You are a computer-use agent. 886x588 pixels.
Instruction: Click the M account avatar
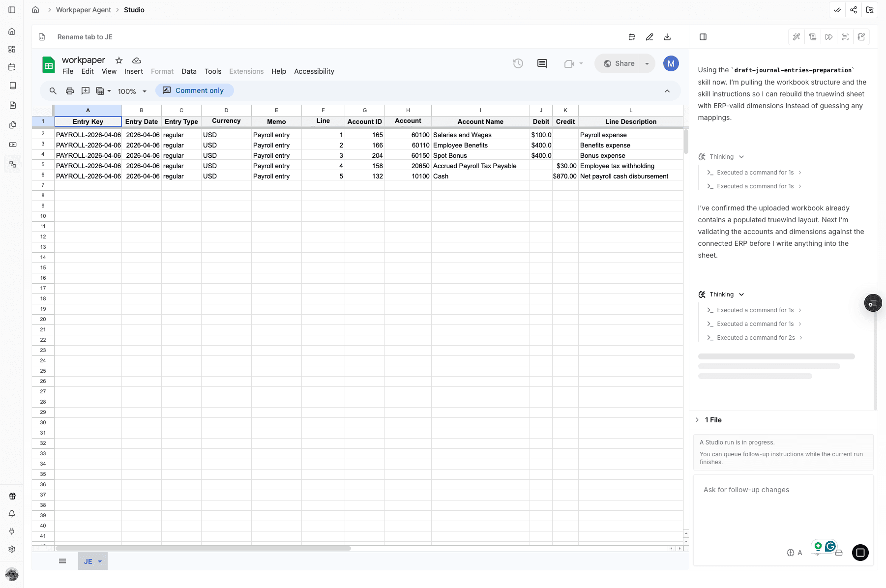pos(671,63)
